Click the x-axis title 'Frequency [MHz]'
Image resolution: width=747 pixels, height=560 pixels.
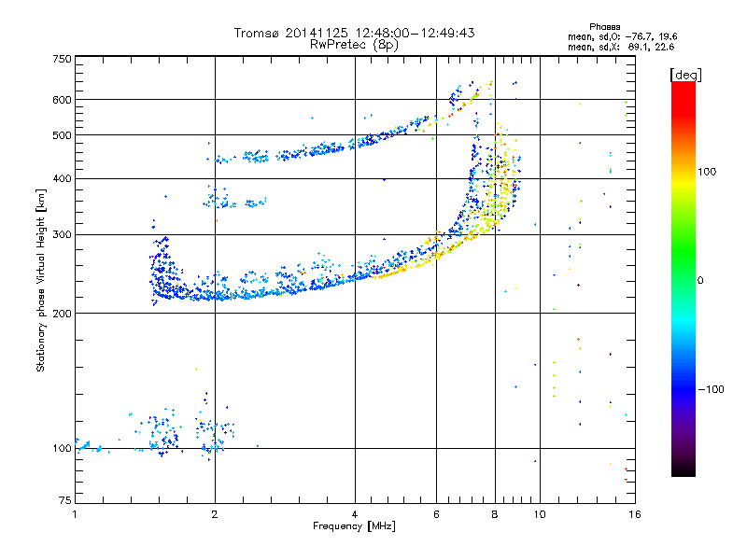click(354, 526)
